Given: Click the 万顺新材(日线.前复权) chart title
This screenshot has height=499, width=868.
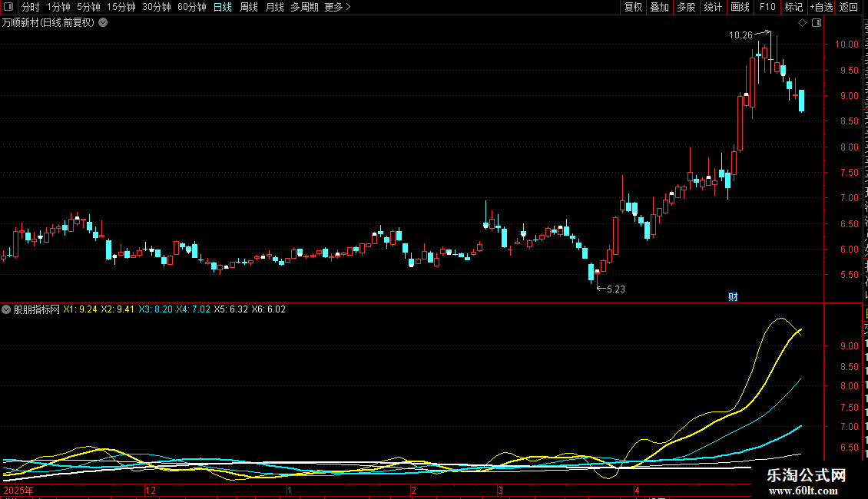Looking at the screenshot, I should point(48,23).
